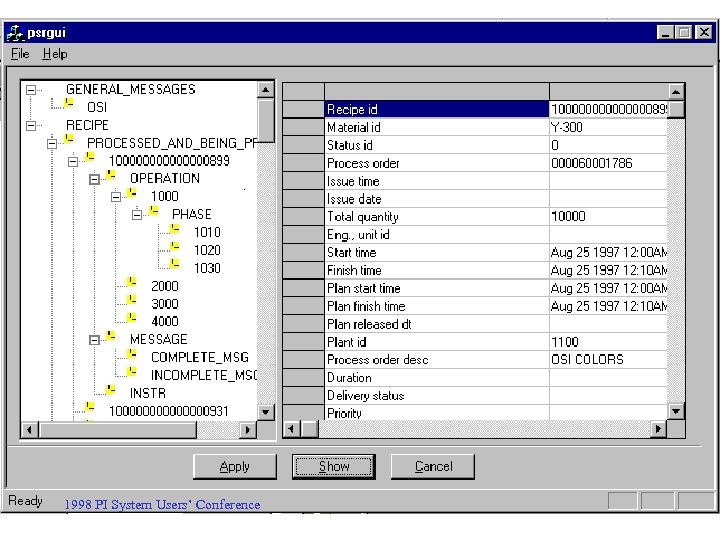The image size is (720, 540).
Task: Click the property grid scroll right arrow
Action: coord(658,429)
